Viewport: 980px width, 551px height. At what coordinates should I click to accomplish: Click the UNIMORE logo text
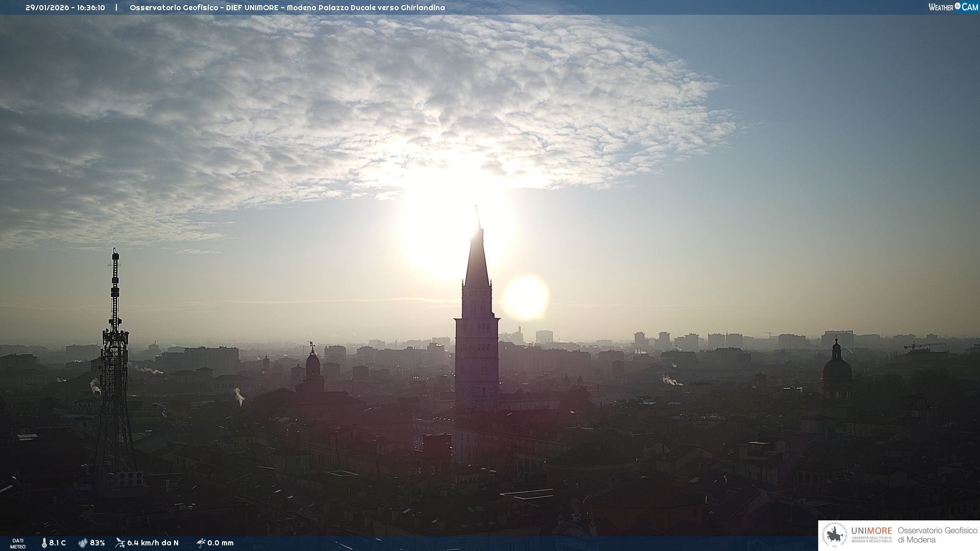coord(871,531)
